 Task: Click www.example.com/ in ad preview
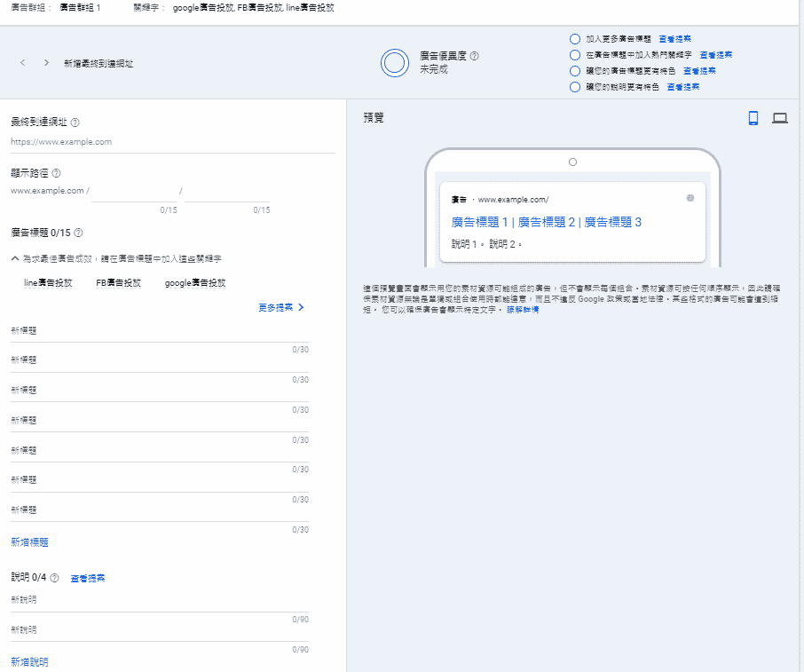[513, 200]
